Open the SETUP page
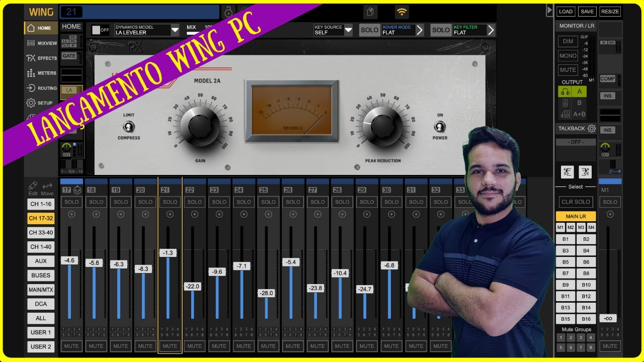The width and height of the screenshot is (644, 362). [x=41, y=103]
